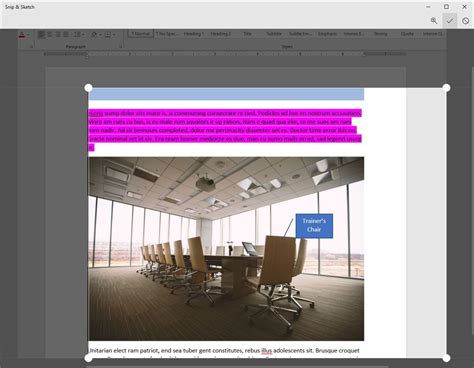The height and width of the screenshot is (368, 474).
Task: Select the bottom-left crop handle
Action: [x=88, y=358]
